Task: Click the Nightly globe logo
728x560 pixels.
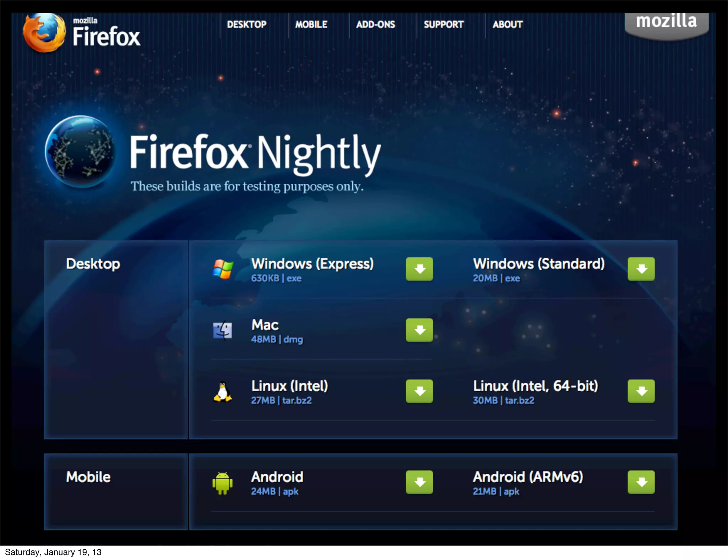Action: 80,151
